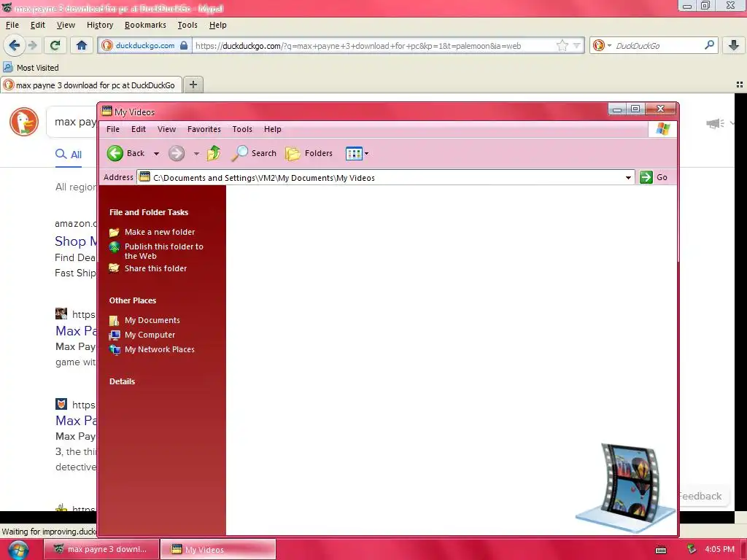This screenshot has height=560, width=747.
Task: Click the browser URL address field
Action: click(374, 46)
